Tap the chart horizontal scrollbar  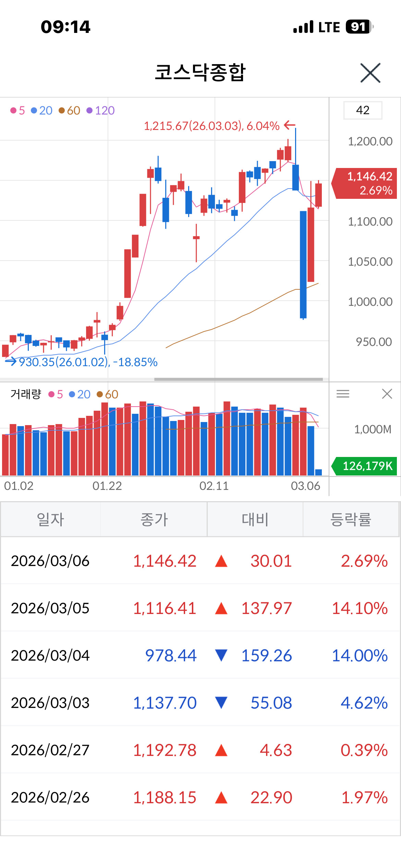point(239,379)
